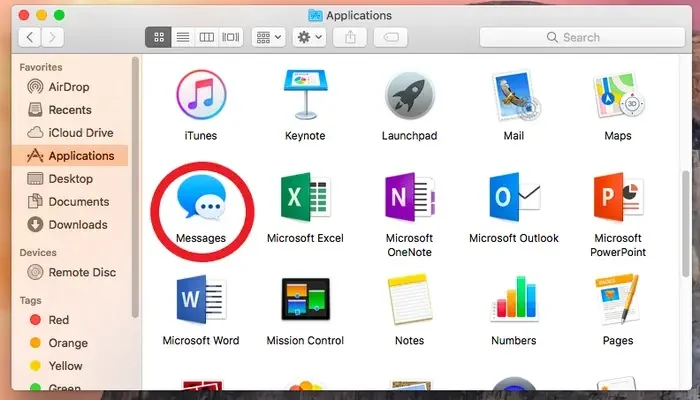Open the gear Action menu

point(309,37)
